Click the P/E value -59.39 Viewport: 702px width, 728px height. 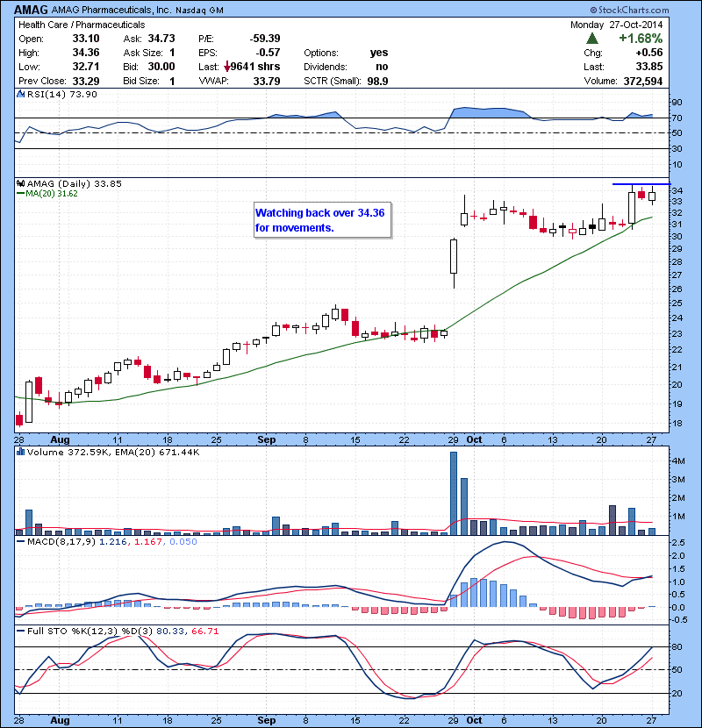point(265,39)
